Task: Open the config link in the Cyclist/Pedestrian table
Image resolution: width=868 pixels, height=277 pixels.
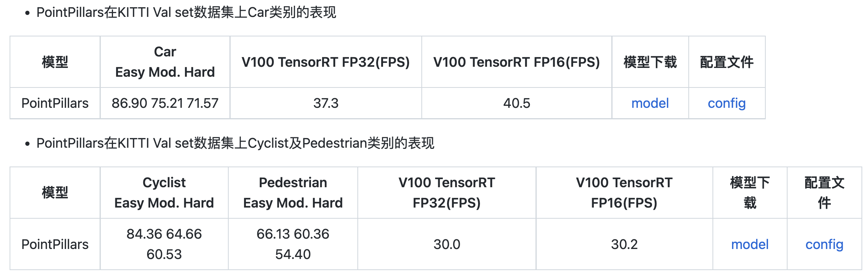Action: click(x=824, y=244)
